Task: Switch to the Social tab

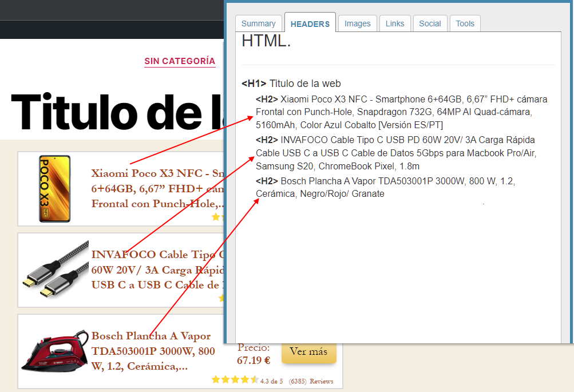Action: 430,24
